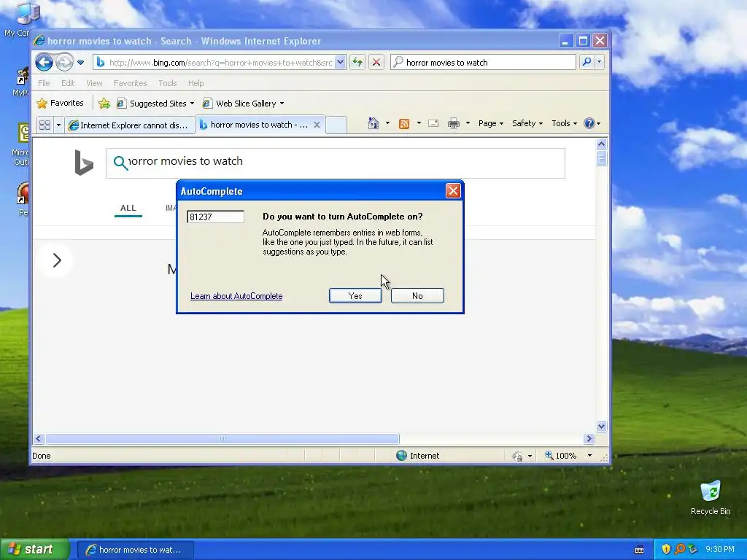Click the RSS feeds icon
This screenshot has height=560, width=747.
tap(404, 124)
